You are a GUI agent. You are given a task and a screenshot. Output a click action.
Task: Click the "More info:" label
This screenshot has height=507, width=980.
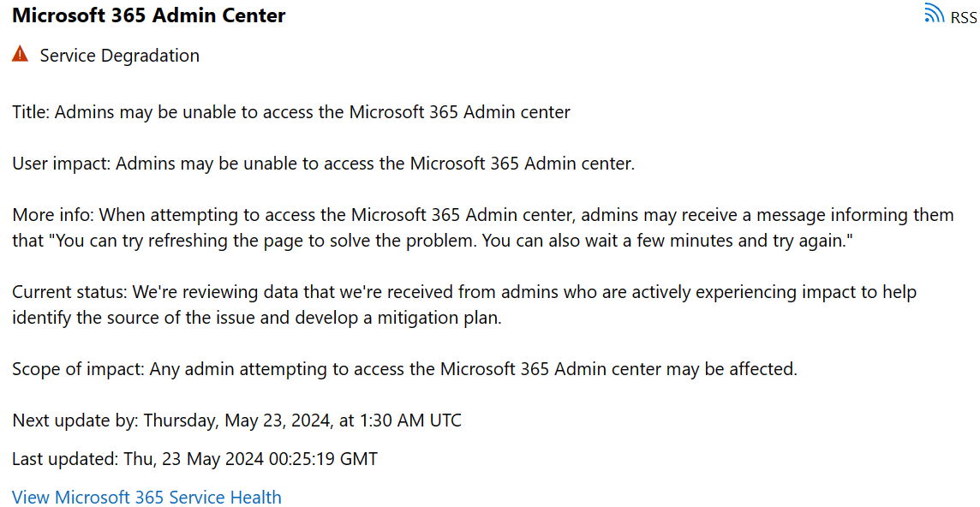53,215
